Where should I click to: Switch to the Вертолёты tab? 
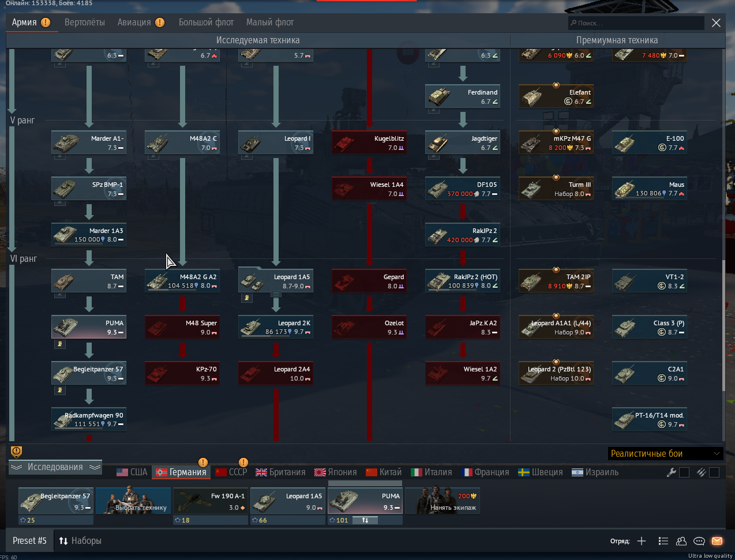[85, 22]
